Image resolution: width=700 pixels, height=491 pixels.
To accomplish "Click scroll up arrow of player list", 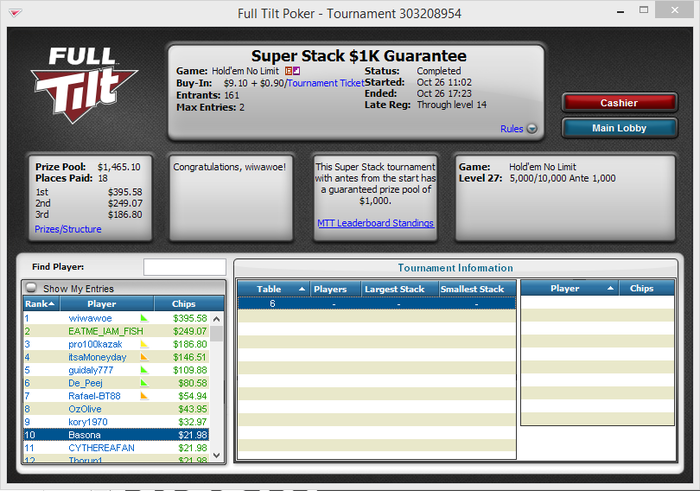I will click(x=217, y=319).
